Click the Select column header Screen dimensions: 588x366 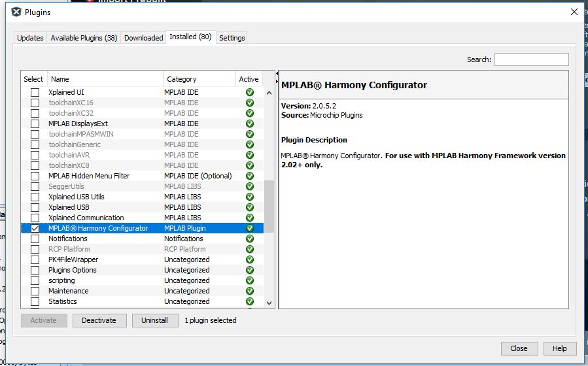click(x=34, y=79)
